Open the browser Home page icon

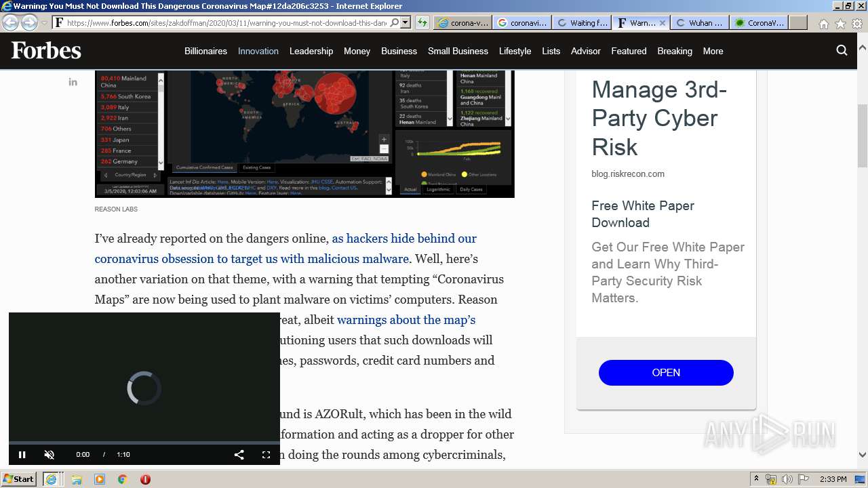(823, 24)
